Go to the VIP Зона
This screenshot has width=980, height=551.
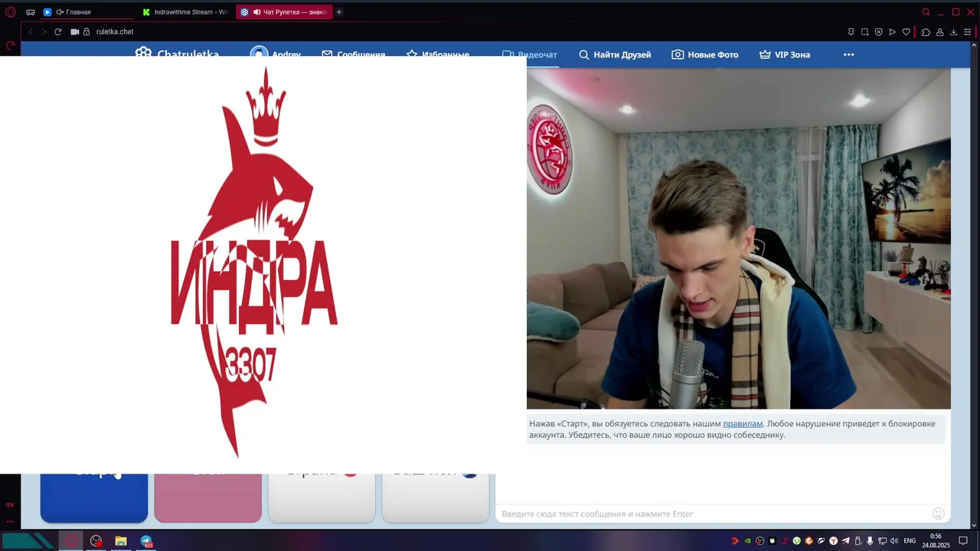pyautogui.click(x=785, y=54)
